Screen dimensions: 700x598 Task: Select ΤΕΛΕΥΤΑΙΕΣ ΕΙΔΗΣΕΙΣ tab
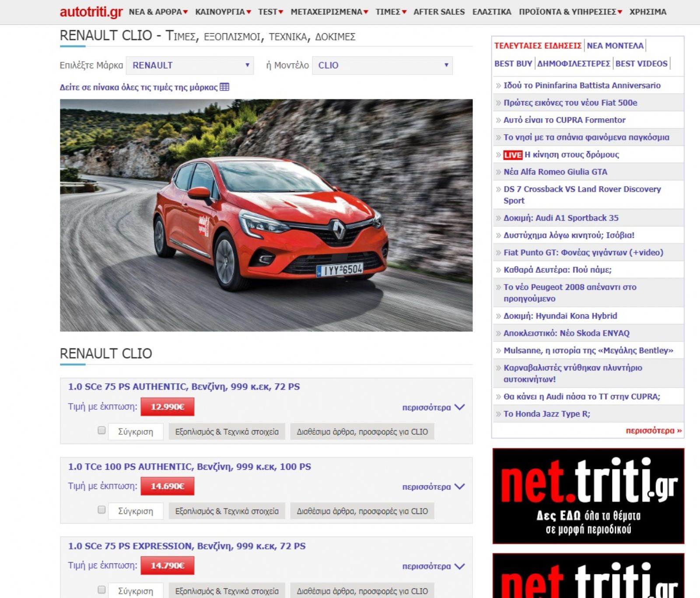(538, 46)
